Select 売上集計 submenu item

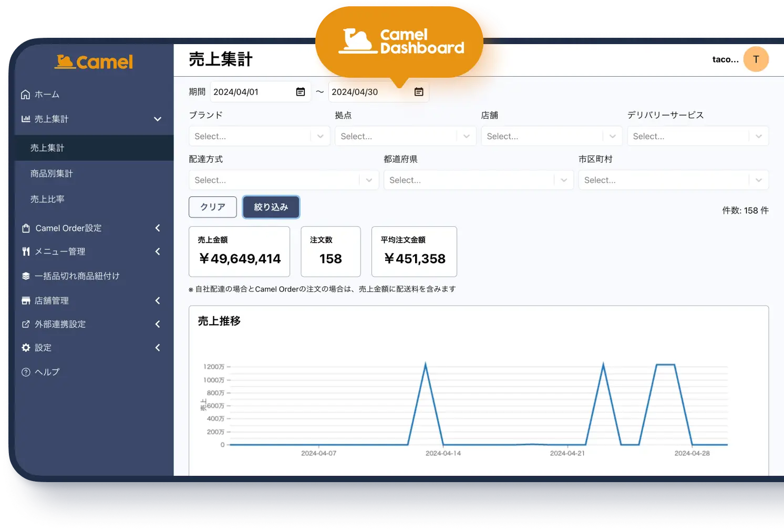tap(94, 148)
